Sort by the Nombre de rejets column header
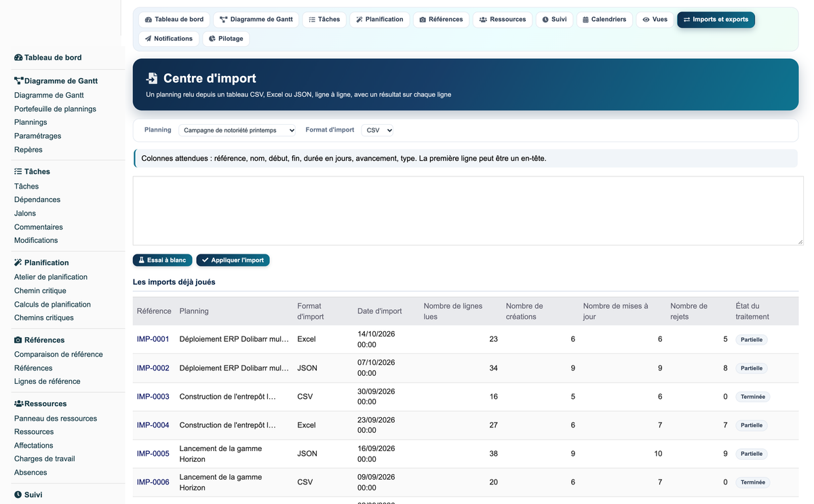The height and width of the screenshot is (504, 814). [689, 311]
